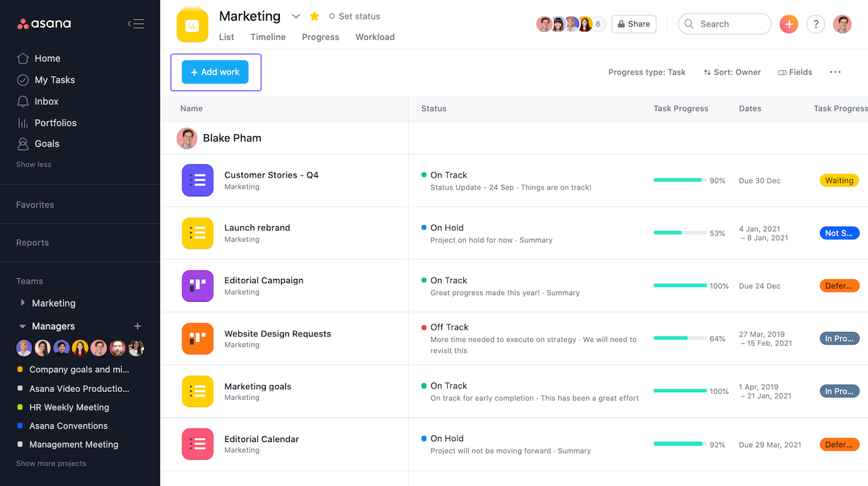Screen dimensions: 868x486
Task: Switch to the Workload tab
Action: [x=375, y=37]
